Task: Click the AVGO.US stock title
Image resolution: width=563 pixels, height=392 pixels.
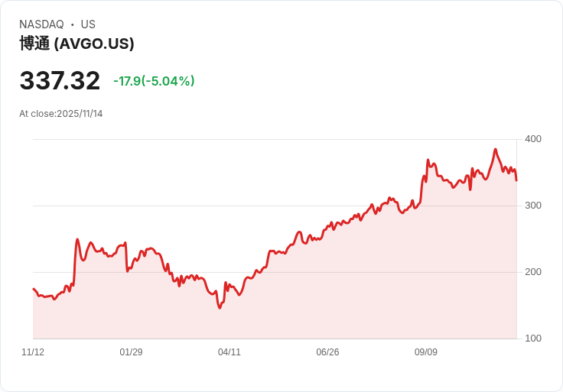Action: click(76, 44)
